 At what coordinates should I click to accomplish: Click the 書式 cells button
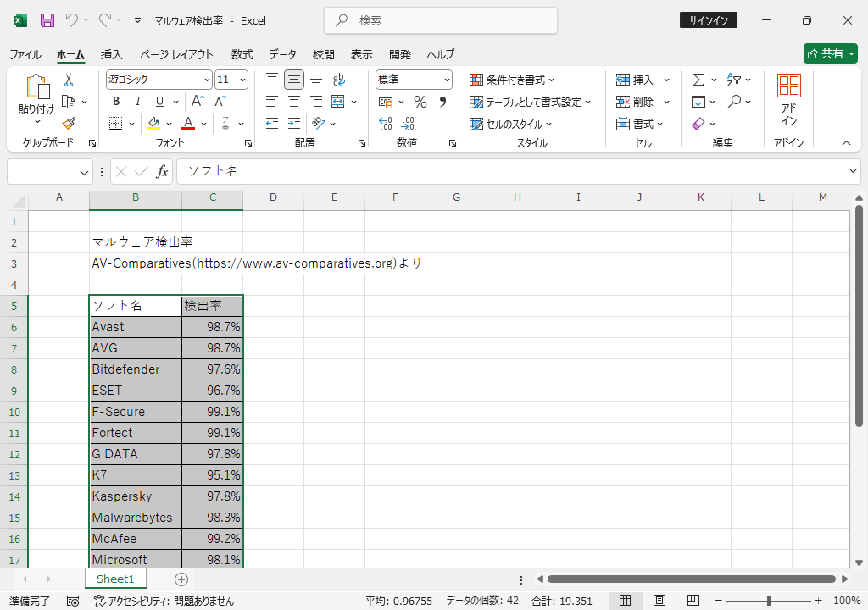click(639, 124)
